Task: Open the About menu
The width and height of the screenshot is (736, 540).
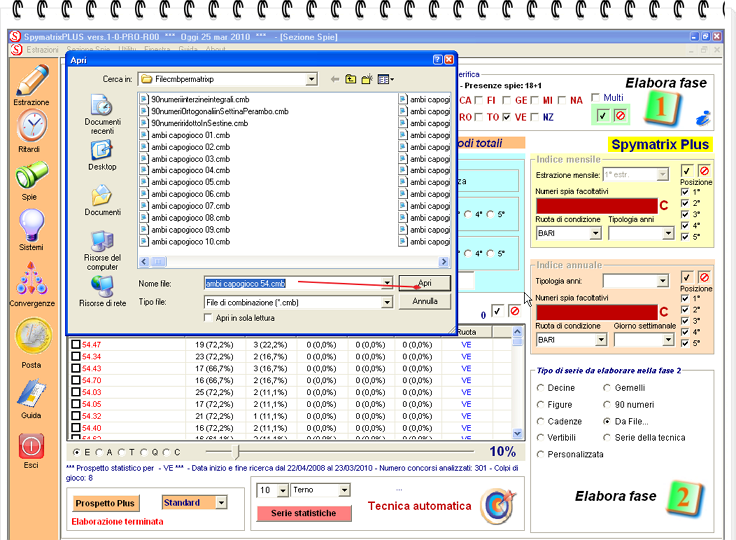Action: (x=215, y=49)
